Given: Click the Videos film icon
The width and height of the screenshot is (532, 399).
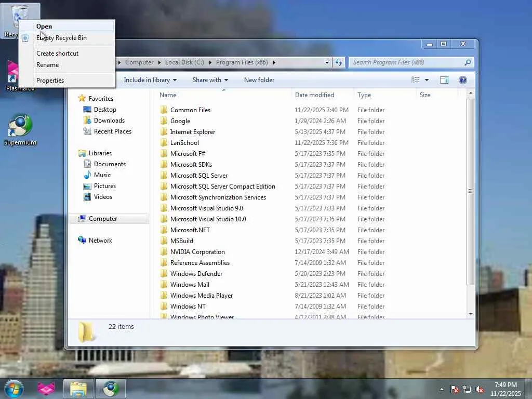Looking at the screenshot, I should click(x=87, y=196).
